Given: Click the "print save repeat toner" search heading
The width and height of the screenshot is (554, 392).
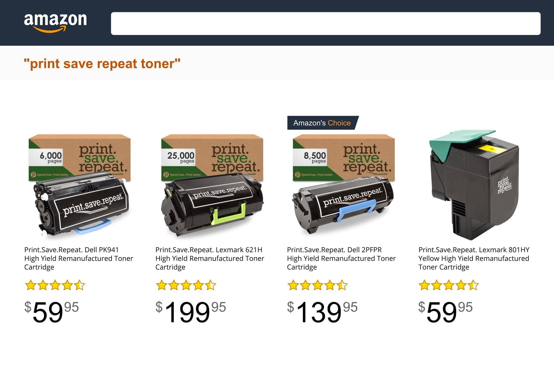Looking at the screenshot, I should tap(102, 63).
